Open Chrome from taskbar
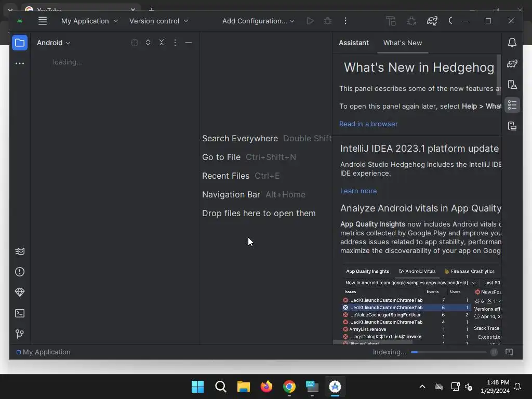Viewport: 532px width, 399px height. pos(289,387)
